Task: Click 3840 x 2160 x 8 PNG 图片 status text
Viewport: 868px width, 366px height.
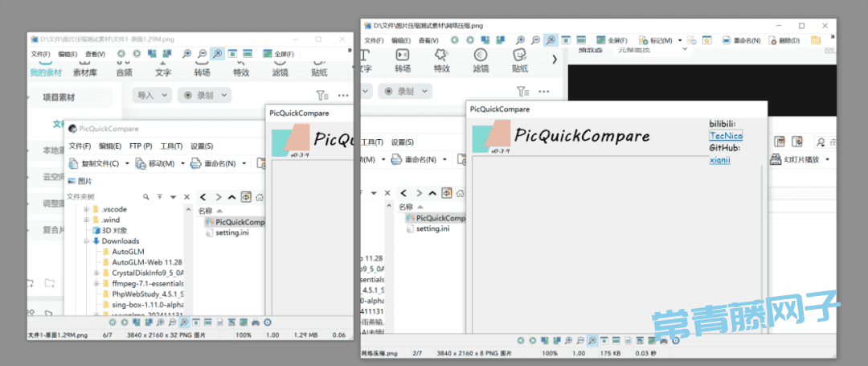Action: pyautogui.click(x=473, y=352)
